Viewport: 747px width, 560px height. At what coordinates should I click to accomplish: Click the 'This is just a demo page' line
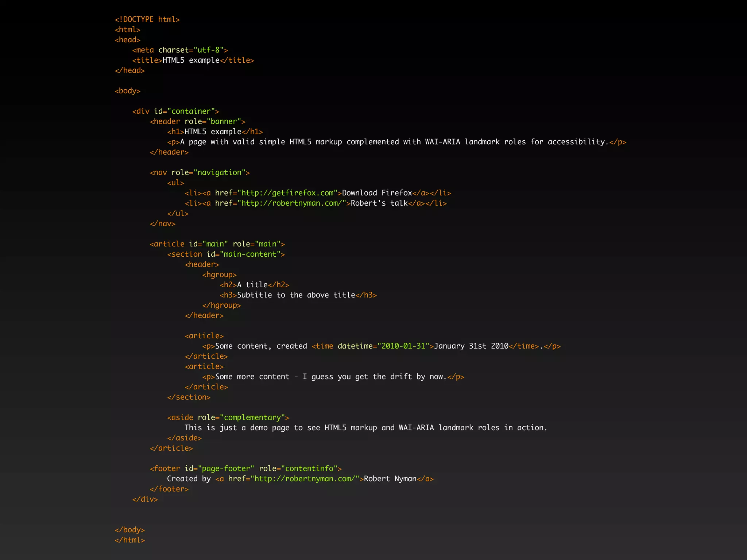pos(366,428)
